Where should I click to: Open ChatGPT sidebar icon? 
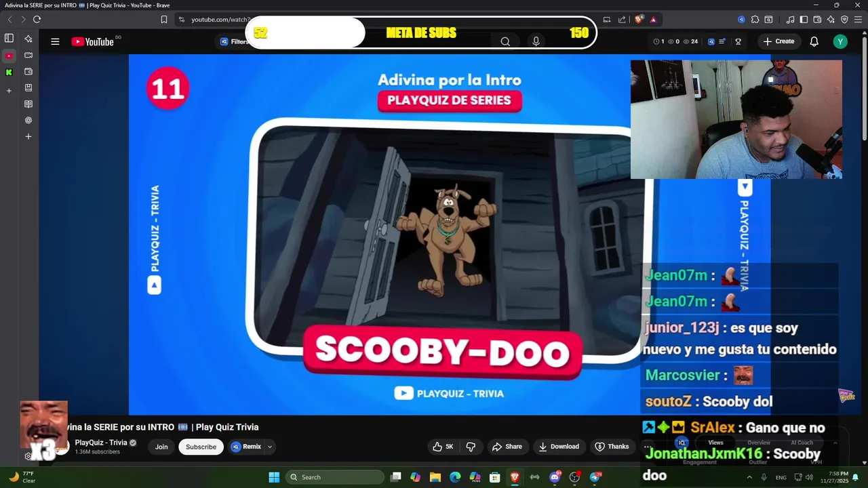[x=28, y=121]
